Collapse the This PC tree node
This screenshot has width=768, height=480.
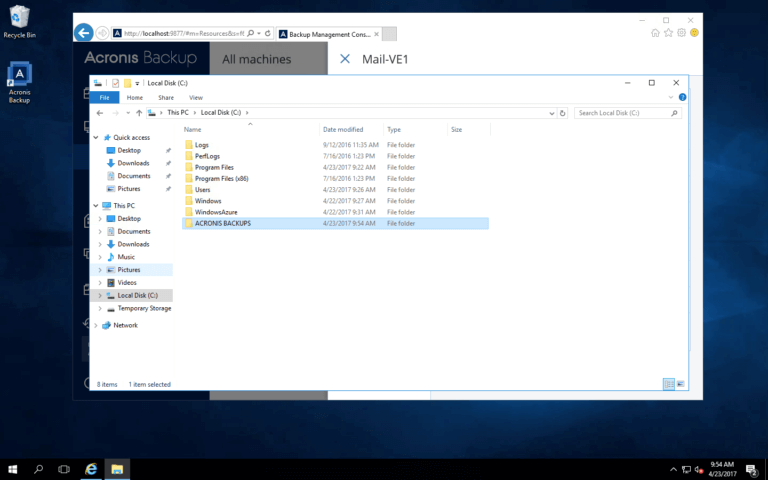tap(96, 206)
